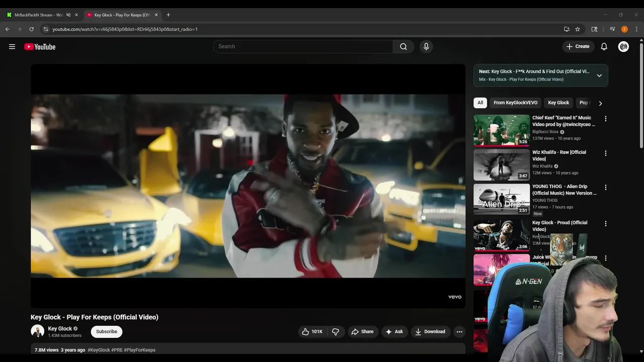This screenshot has width=644, height=362.
Task: Click #KeyGlock hashtag link
Action: (99, 350)
